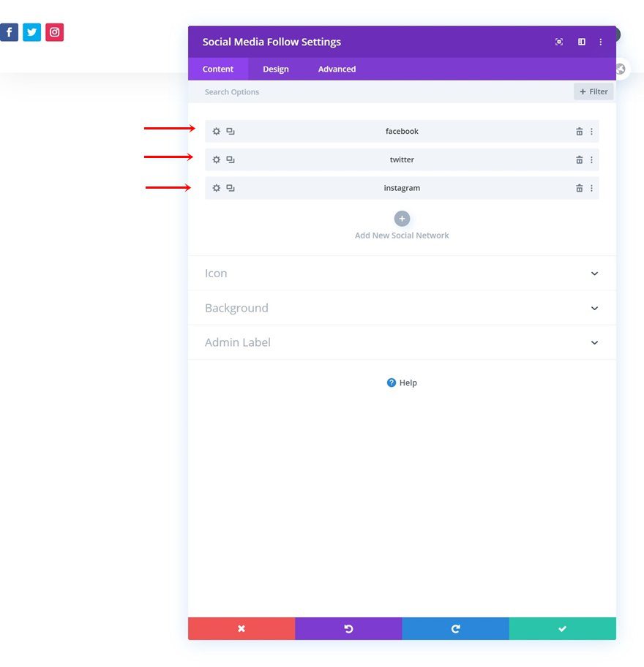The height and width of the screenshot is (667, 644).
Task: Snap modal to sidebar using the columns icon
Action: (582, 42)
